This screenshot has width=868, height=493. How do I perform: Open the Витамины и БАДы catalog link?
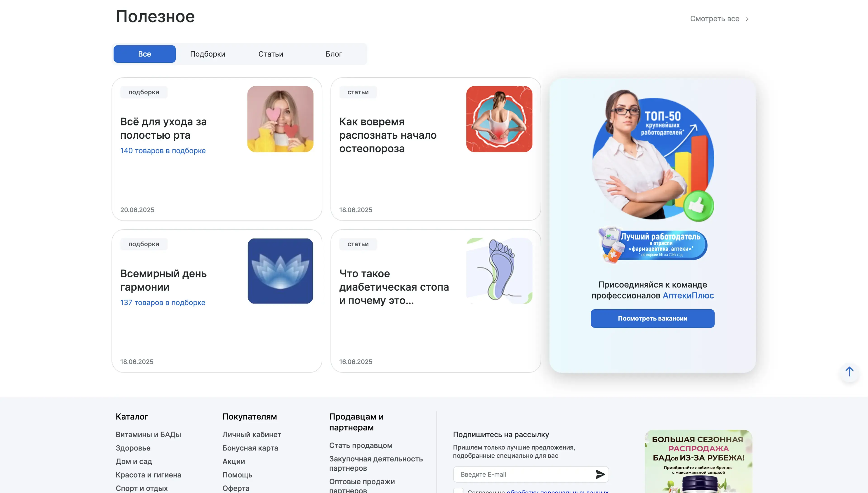[148, 434]
